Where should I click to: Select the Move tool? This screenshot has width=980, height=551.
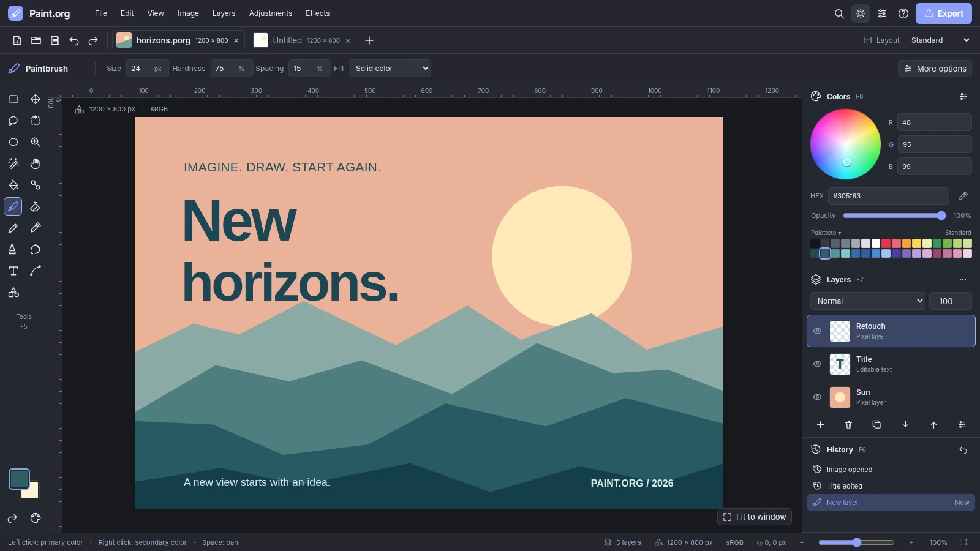point(36,99)
